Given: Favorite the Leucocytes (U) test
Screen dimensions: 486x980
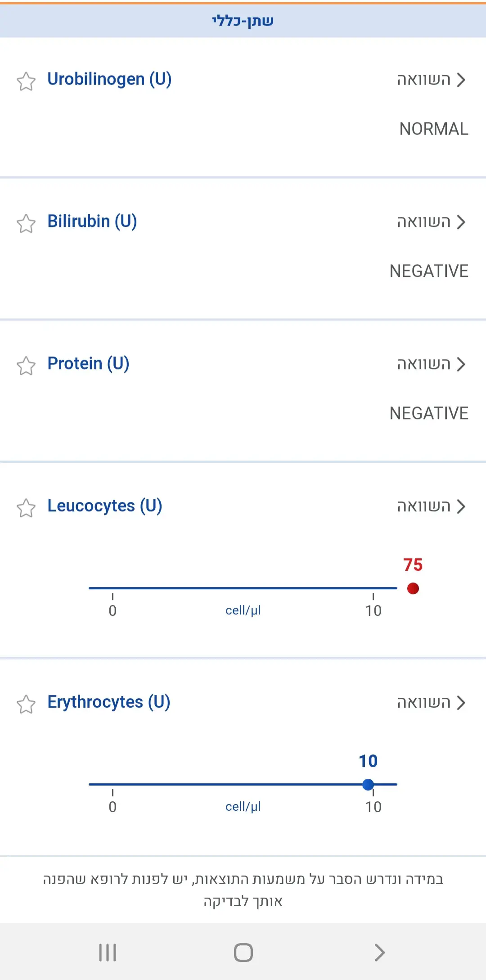Looking at the screenshot, I should [x=26, y=508].
